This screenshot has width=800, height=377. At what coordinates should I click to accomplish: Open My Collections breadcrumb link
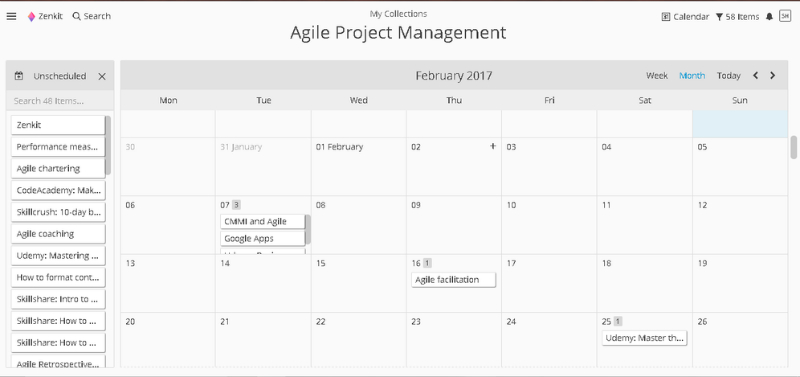coord(398,14)
